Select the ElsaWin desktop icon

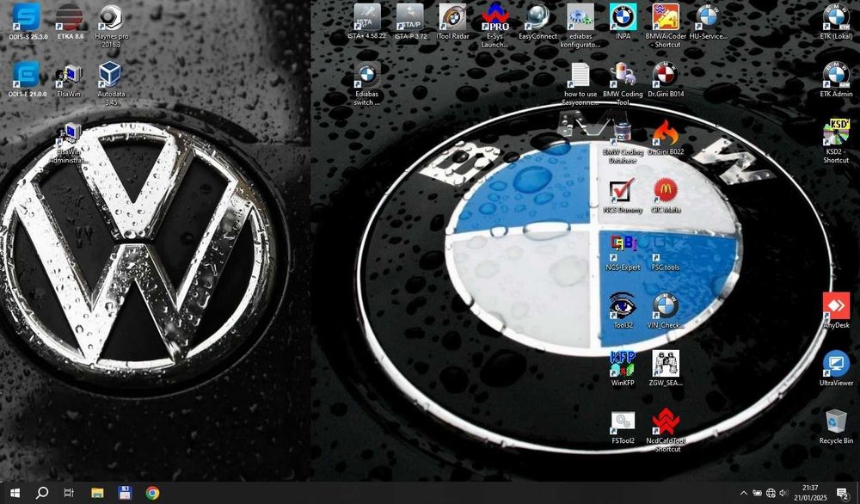coord(69,75)
